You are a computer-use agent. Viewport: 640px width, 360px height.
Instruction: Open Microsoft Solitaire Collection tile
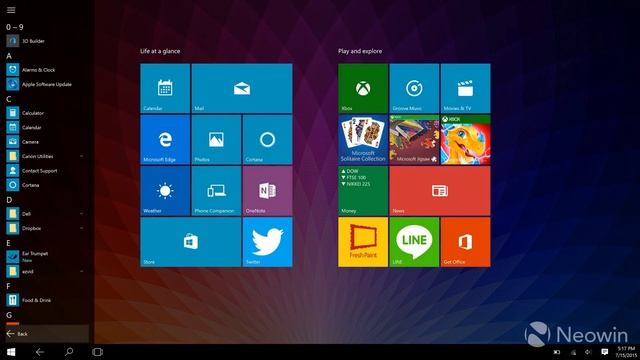coord(363,140)
